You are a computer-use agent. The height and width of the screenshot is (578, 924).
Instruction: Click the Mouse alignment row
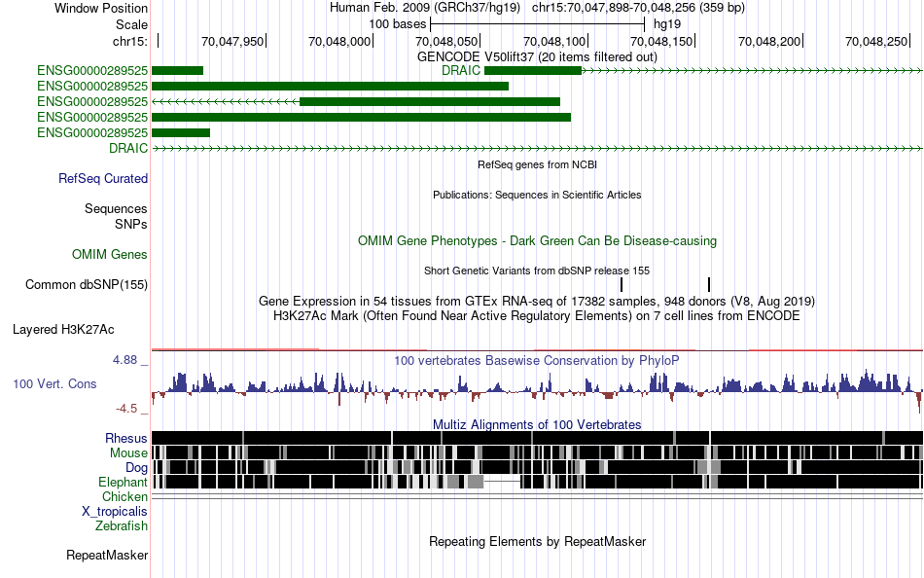click(x=537, y=452)
